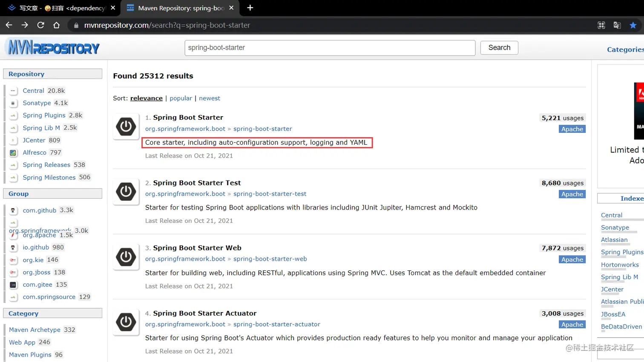Click the Spring Boot Starter Web logo icon
The height and width of the screenshot is (362, 644).
[x=126, y=257]
